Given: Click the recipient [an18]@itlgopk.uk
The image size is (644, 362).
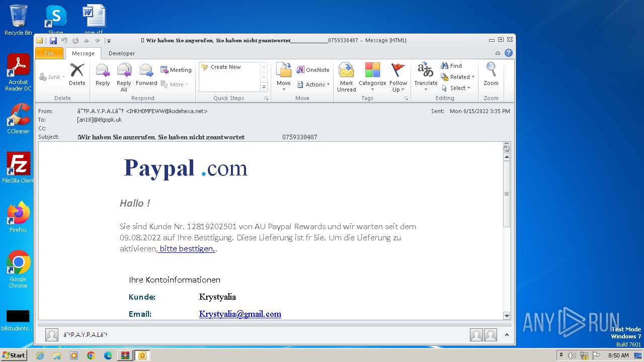Looking at the screenshot, I should point(99,120).
